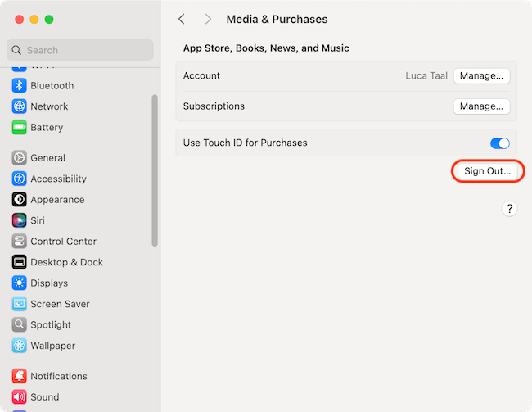Image resolution: width=532 pixels, height=412 pixels.
Task: Open the General settings pane
Action: coord(47,158)
